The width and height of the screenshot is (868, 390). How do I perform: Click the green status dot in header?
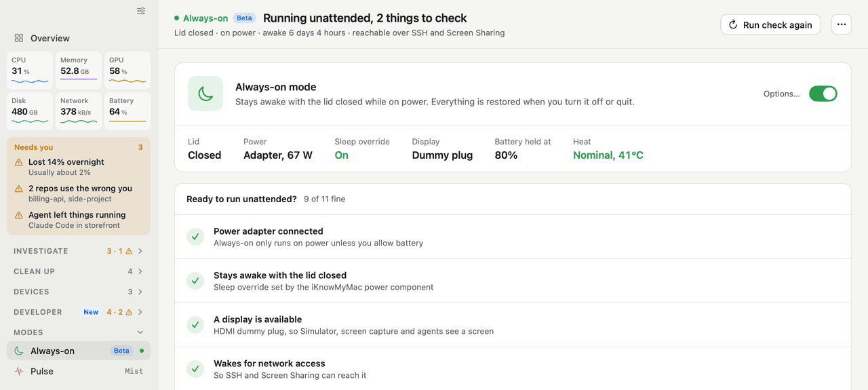pyautogui.click(x=177, y=18)
